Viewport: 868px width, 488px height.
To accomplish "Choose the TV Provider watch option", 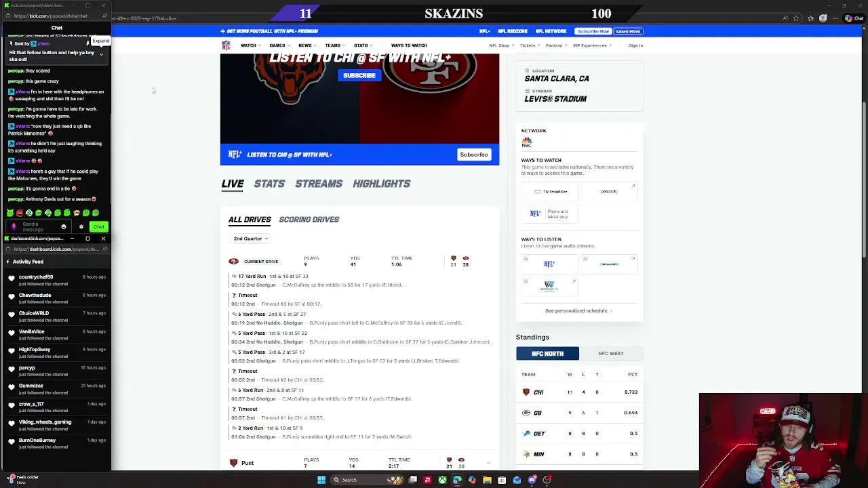I will pos(550,192).
